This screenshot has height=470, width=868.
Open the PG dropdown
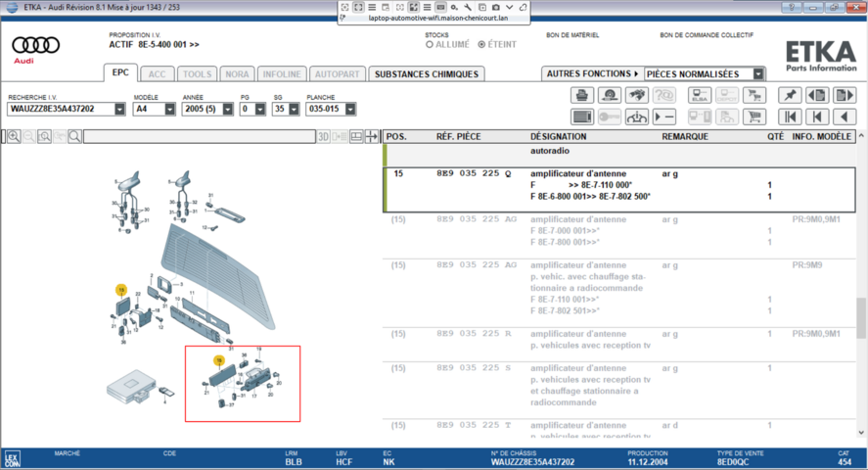coord(260,109)
